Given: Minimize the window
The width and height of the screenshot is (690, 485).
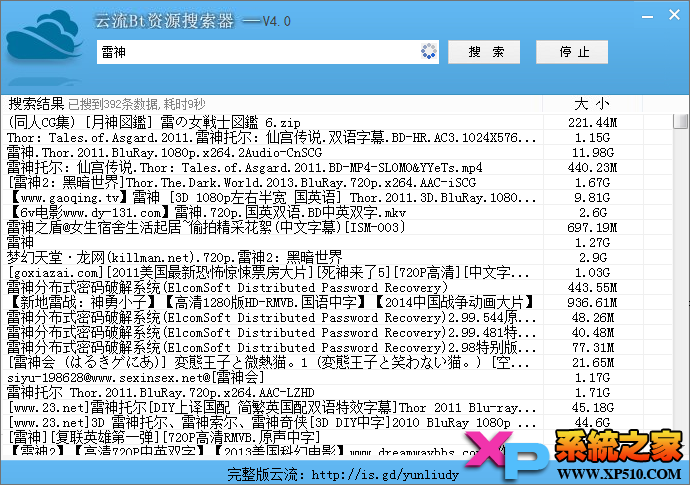Looking at the screenshot, I should [647, 17].
